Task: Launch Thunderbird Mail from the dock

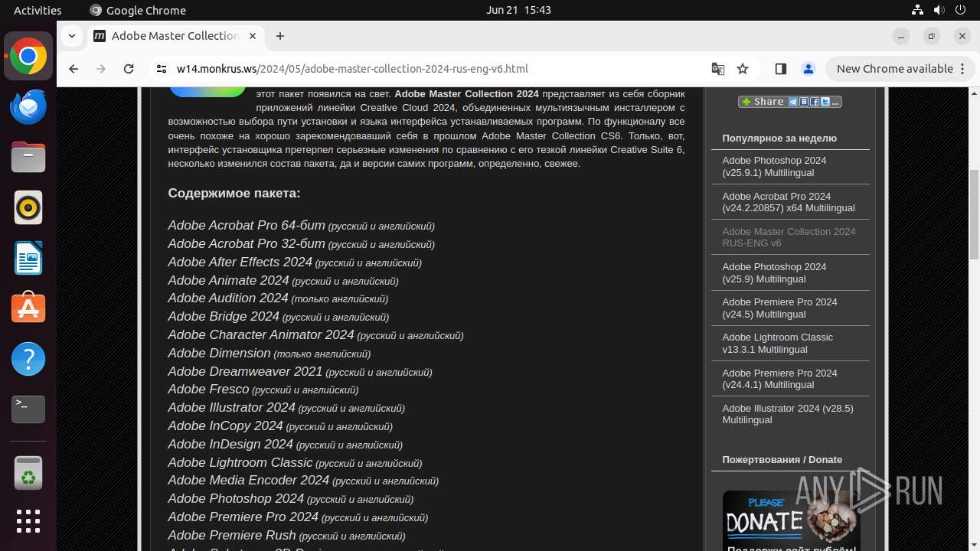Action: pyautogui.click(x=28, y=106)
